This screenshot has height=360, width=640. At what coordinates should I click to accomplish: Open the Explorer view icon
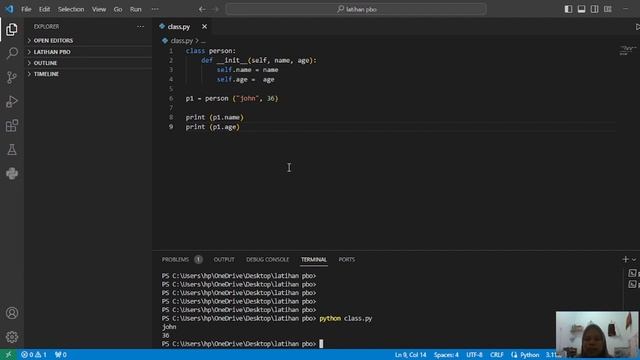pyautogui.click(x=12, y=29)
